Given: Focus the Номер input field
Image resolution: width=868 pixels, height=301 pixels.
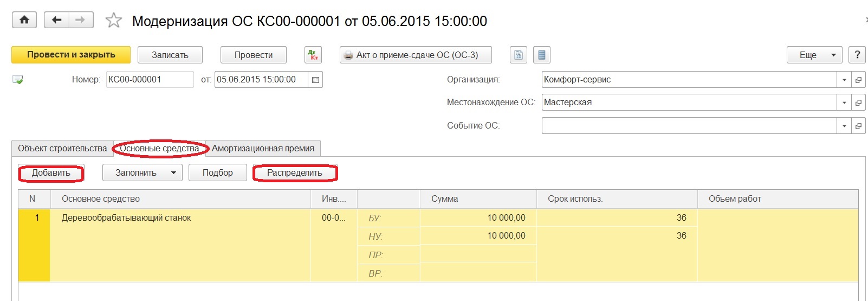Looking at the screenshot, I should (150, 79).
